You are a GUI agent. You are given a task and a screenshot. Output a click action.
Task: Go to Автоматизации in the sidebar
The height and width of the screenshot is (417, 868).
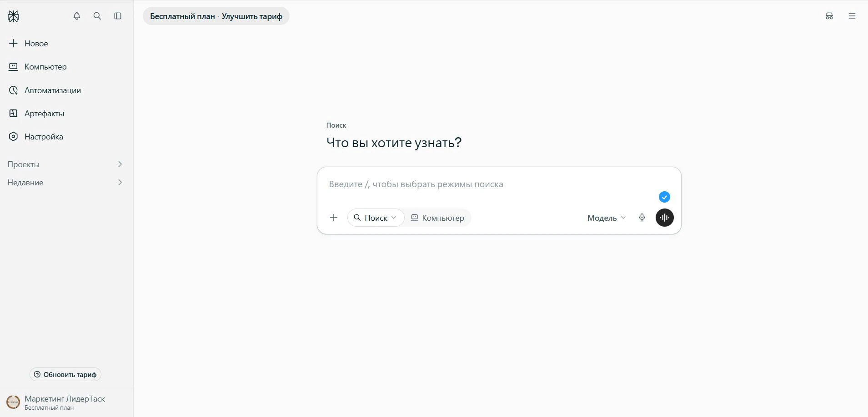click(x=45, y=90)
